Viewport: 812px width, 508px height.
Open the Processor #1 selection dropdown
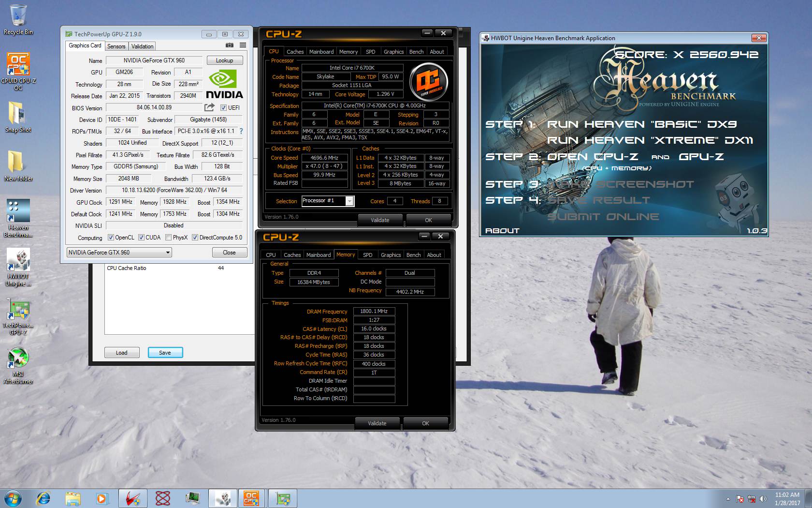[328, 201]
